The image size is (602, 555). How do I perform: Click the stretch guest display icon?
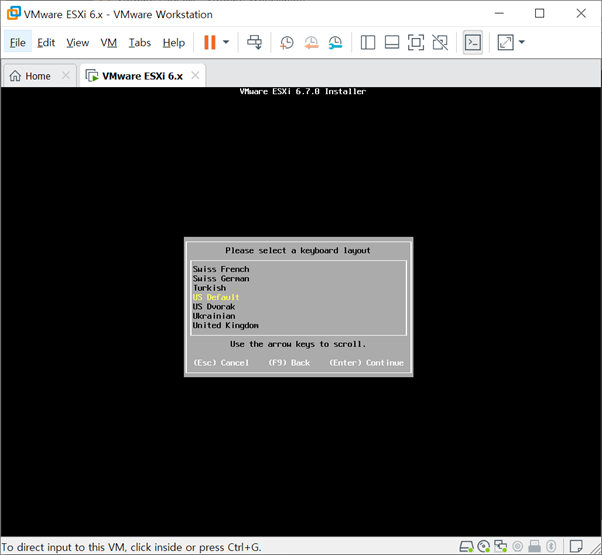point(505,42)
